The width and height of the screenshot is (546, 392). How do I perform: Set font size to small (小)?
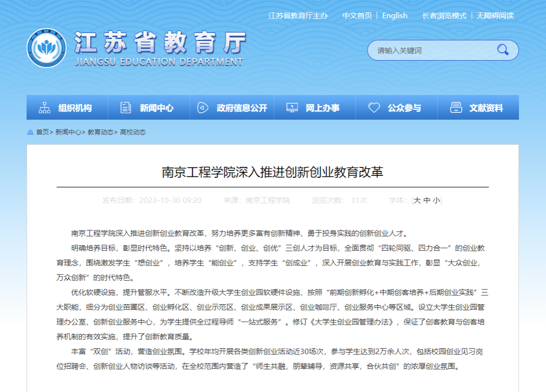pos(437,200)
